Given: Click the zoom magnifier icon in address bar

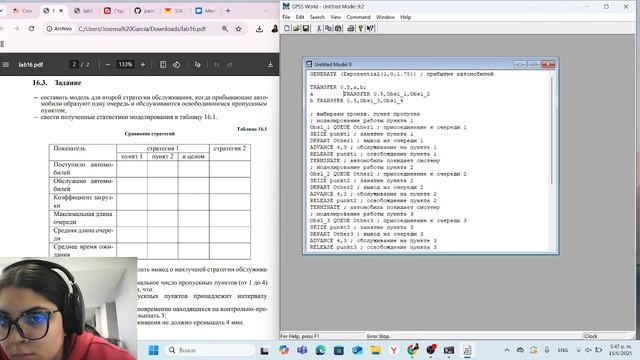Looking at the screenshot, I should (x=225, y=29).
